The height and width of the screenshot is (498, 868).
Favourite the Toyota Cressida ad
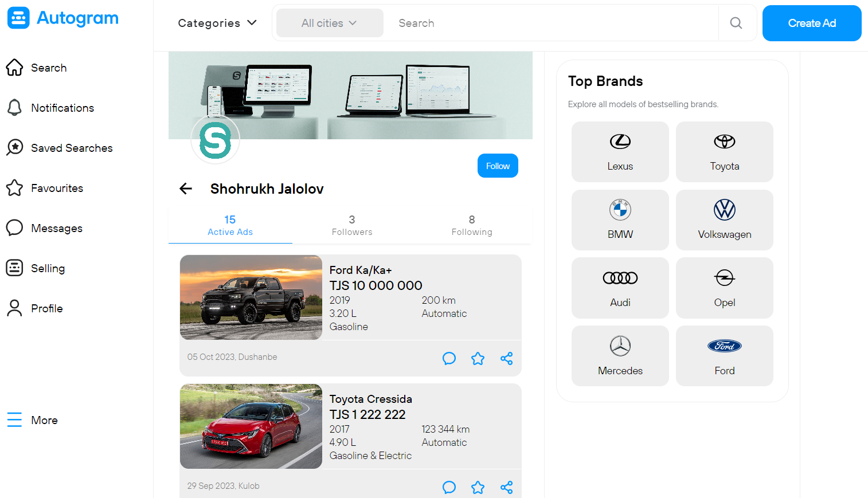pos(478,488)
